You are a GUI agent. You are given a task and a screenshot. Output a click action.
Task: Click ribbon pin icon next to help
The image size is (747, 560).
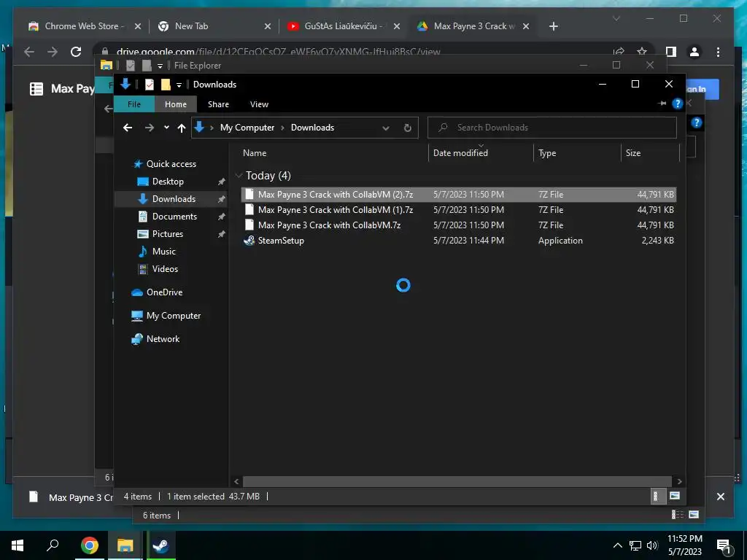[662, 104]
